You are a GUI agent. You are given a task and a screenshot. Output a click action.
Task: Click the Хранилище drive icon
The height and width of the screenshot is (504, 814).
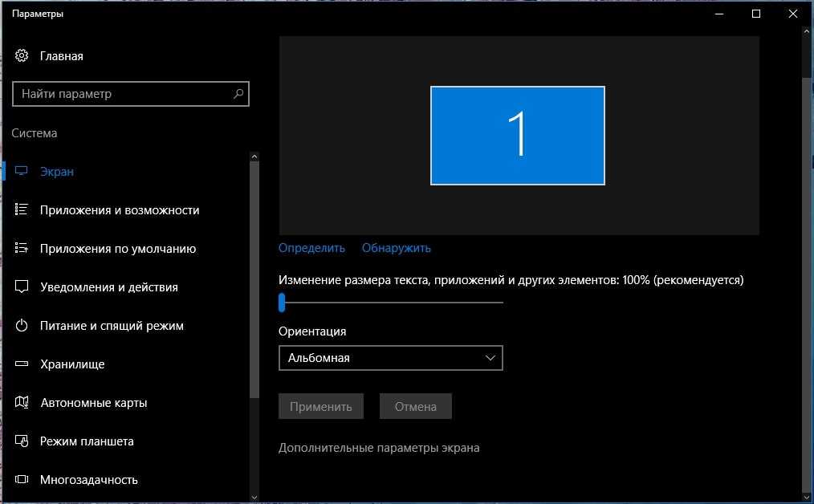click(22, 364)
